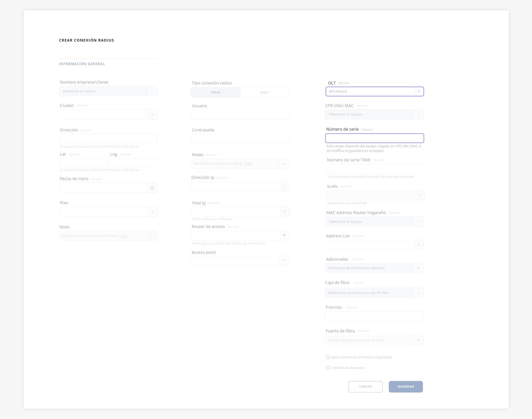
Task: Click search icon in CPE-ONU MAC field
Action: pos(418,114)
